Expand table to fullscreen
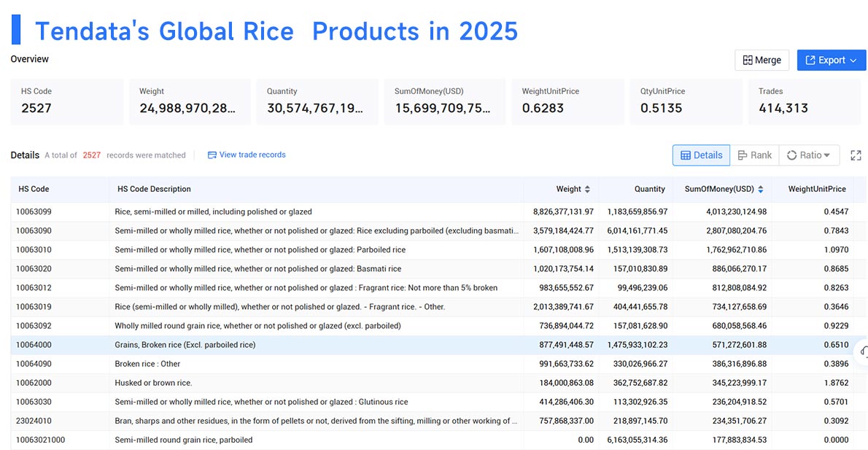 pyautogui.click(x=856, y=155)
